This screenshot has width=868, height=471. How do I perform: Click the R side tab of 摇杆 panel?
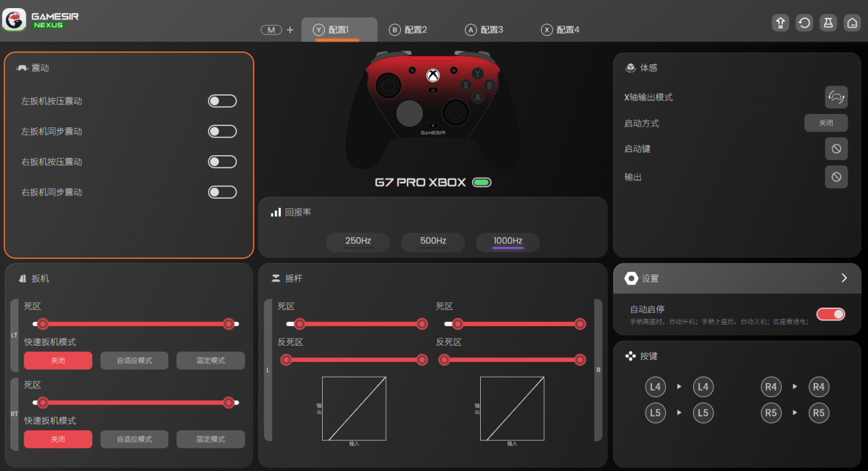(x=598, y=370)
